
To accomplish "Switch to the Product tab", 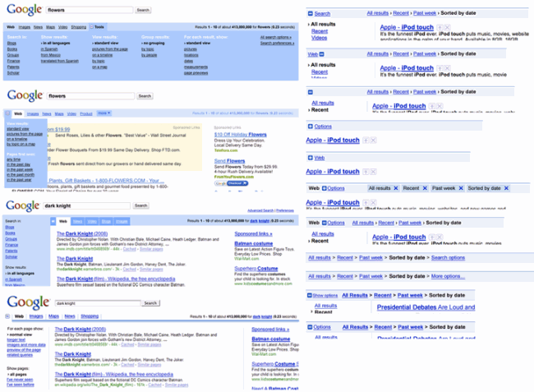I will tap(86, 113).
